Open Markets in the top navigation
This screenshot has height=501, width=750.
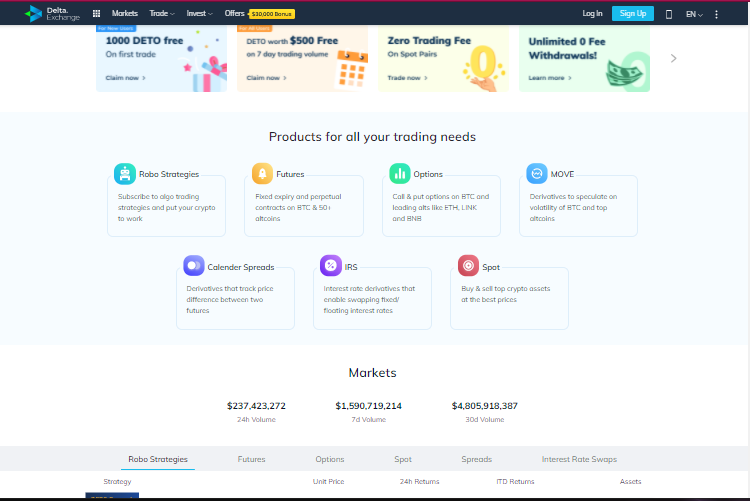coord(125,13)
